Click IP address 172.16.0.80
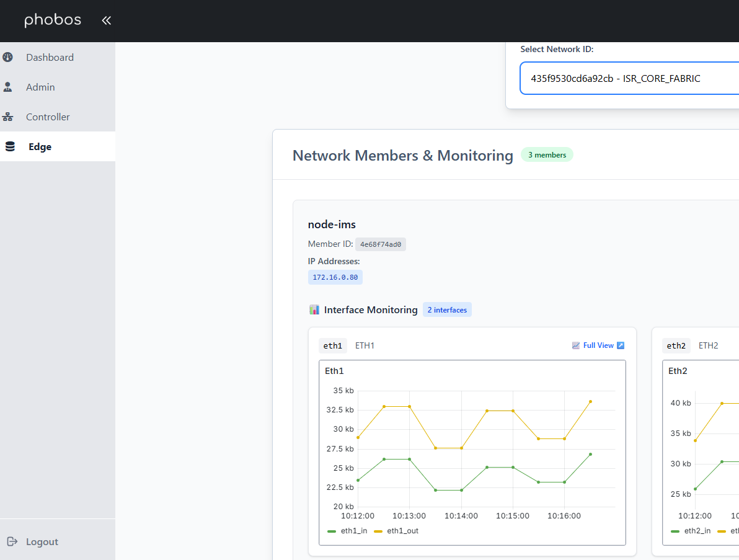 tap(335, 277)
